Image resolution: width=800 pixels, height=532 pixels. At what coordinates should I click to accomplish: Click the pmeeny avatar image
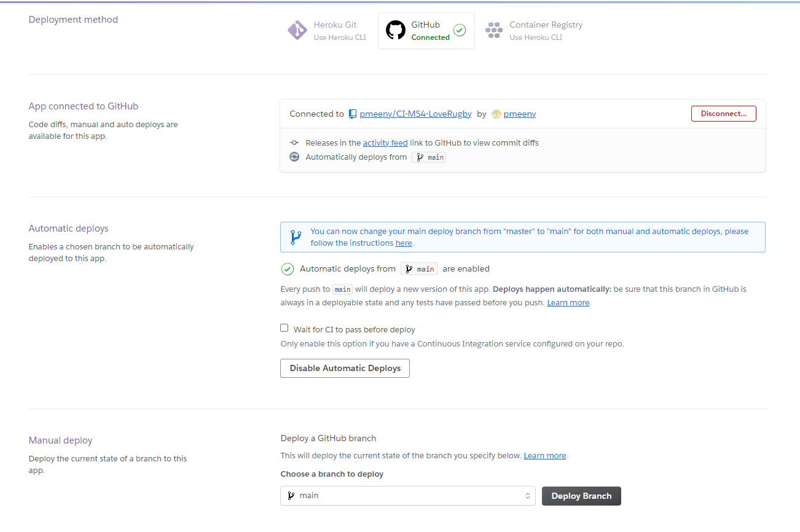[496, 114]
